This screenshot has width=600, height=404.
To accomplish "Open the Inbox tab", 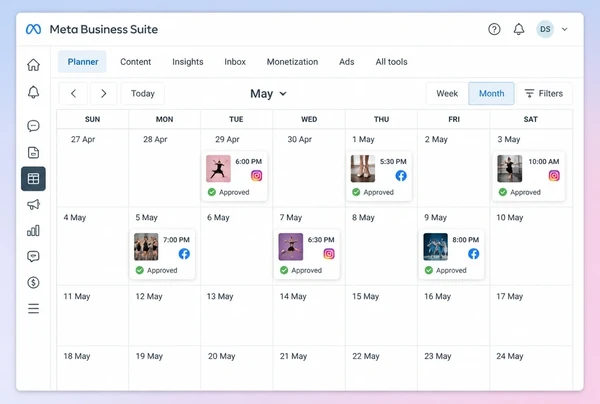I will pyautogui.click(x=235, y=62).
